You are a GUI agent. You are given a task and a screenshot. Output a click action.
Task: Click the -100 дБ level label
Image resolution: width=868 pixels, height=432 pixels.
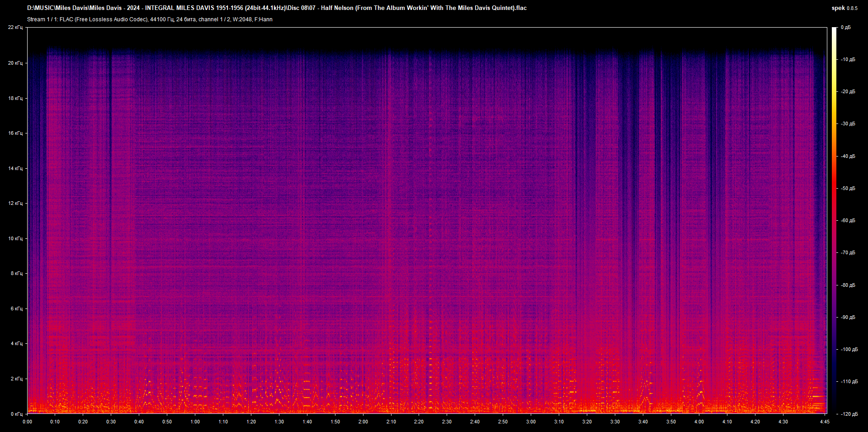click(849, 349)
